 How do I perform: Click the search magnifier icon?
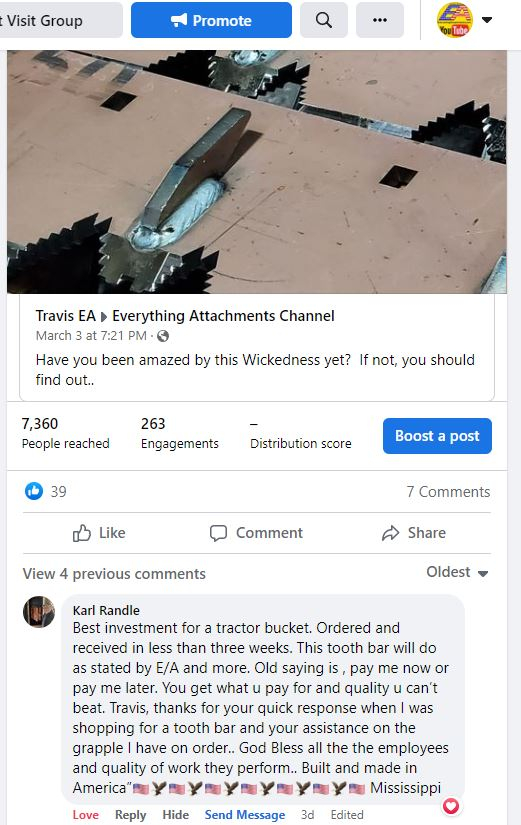point(324,20)
